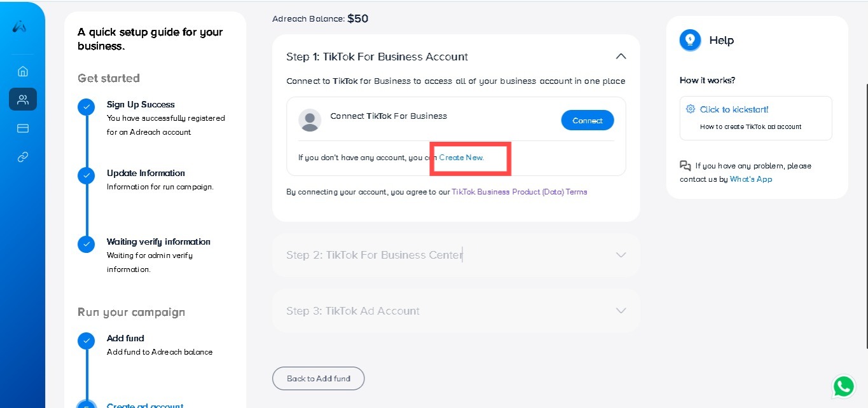Expand Step 2 TikTok For Business Center
The width and height of the screenshot is (868, 408).
click(621, 255)
